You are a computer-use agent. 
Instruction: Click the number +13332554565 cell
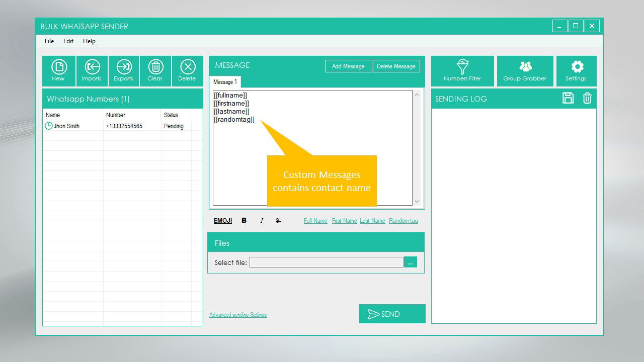(x=124, y=126)
